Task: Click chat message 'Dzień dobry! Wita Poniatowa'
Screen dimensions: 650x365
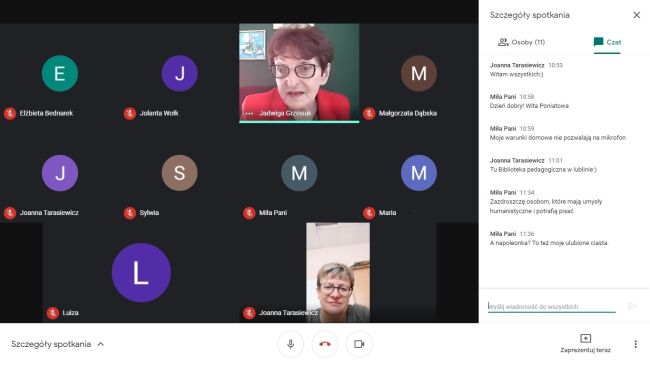Action: pos(529,106)
